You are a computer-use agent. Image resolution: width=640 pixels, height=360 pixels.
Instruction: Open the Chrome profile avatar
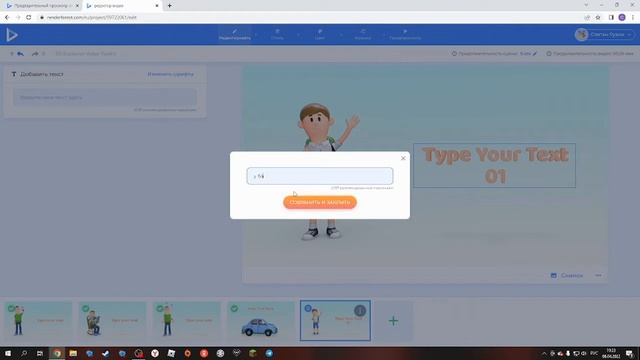pyautogui.click(x=622, y=18)
